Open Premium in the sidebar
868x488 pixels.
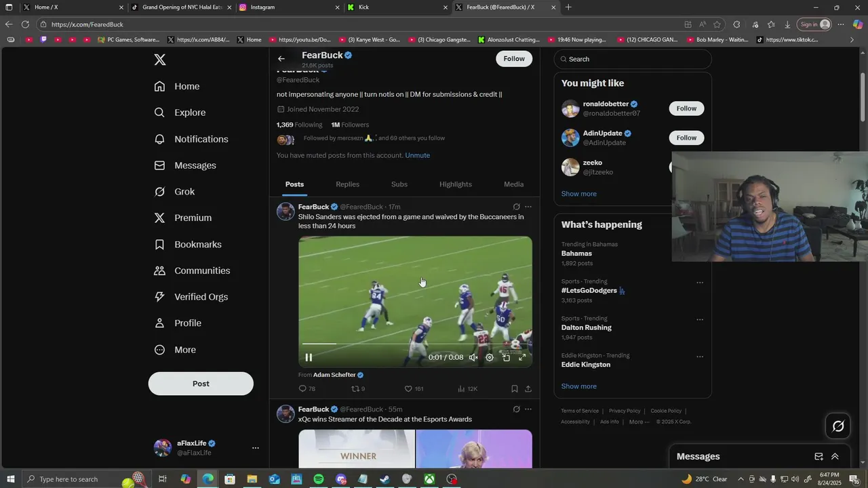(183, 218)
